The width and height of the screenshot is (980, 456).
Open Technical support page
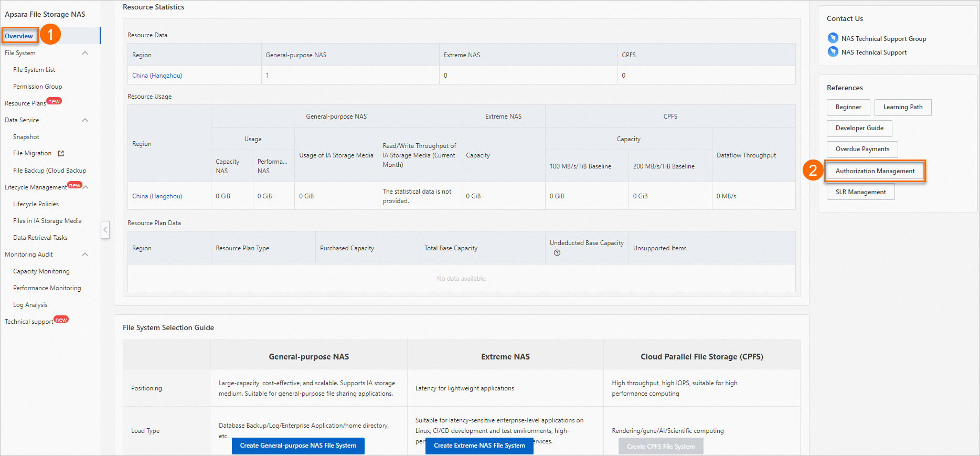pyautogui.click(x=29, y=322)
